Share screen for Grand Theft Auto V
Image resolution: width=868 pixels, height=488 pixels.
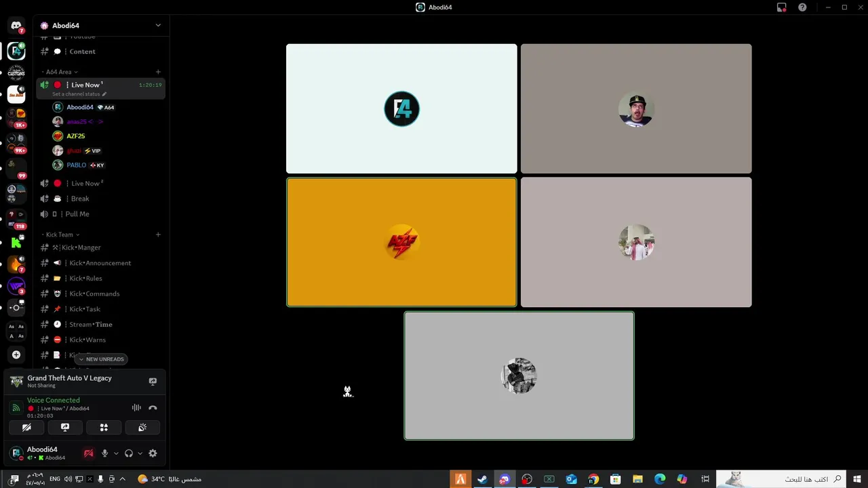pos(153,382)
